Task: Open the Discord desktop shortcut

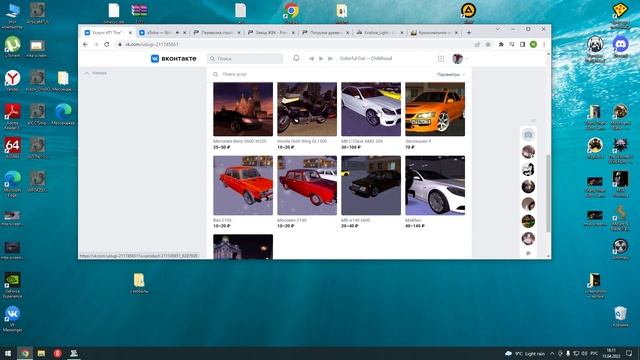Action: [620, 47]
